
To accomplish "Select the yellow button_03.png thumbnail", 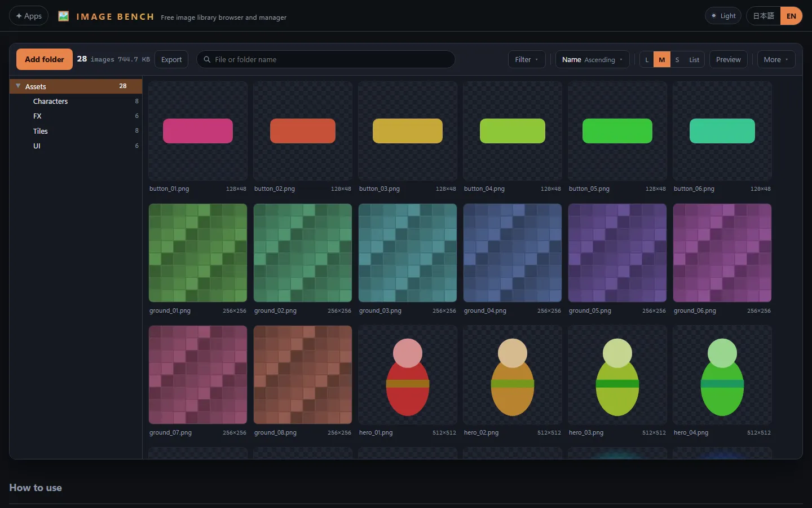I will pyautogui.click(x=408, y=131).
